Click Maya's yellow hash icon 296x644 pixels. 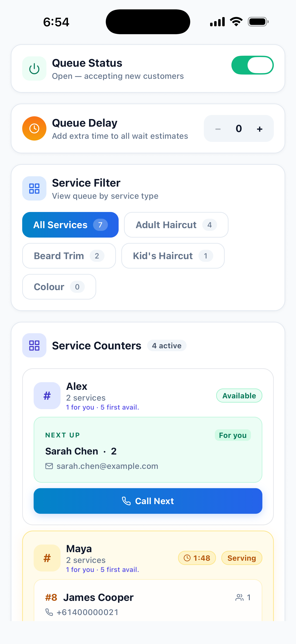(47, 558)
